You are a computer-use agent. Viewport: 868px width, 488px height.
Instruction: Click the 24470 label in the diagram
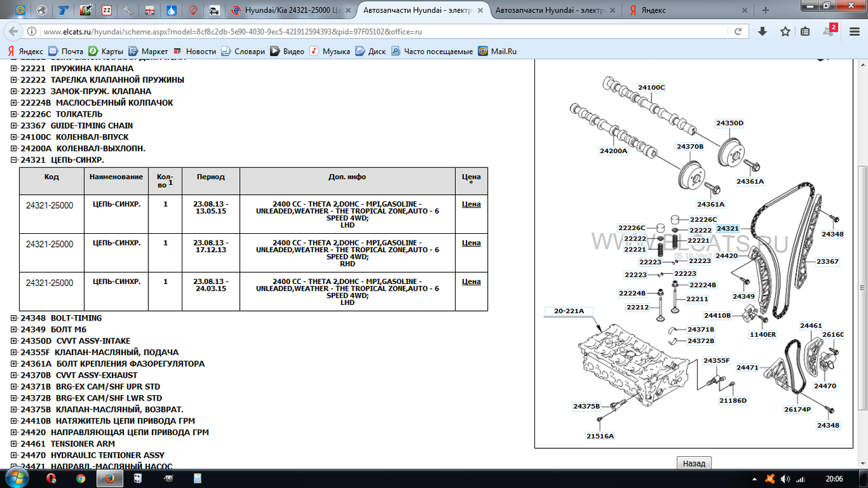pyautogui.click(x=825, y=386)
